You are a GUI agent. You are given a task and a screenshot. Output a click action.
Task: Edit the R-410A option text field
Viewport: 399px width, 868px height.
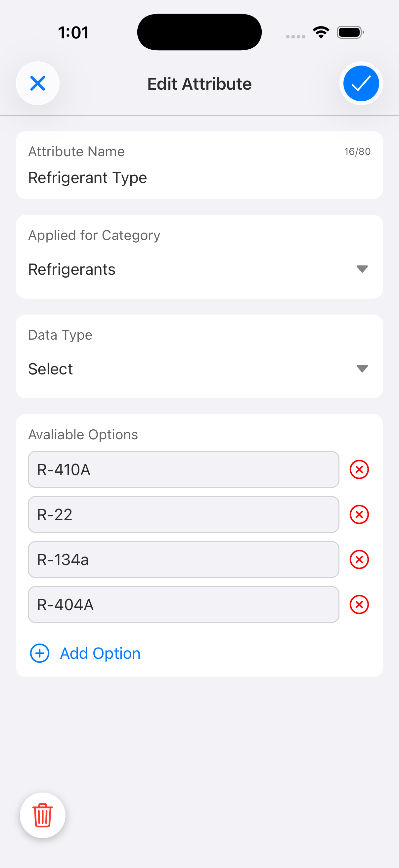(x=183, y=469)
